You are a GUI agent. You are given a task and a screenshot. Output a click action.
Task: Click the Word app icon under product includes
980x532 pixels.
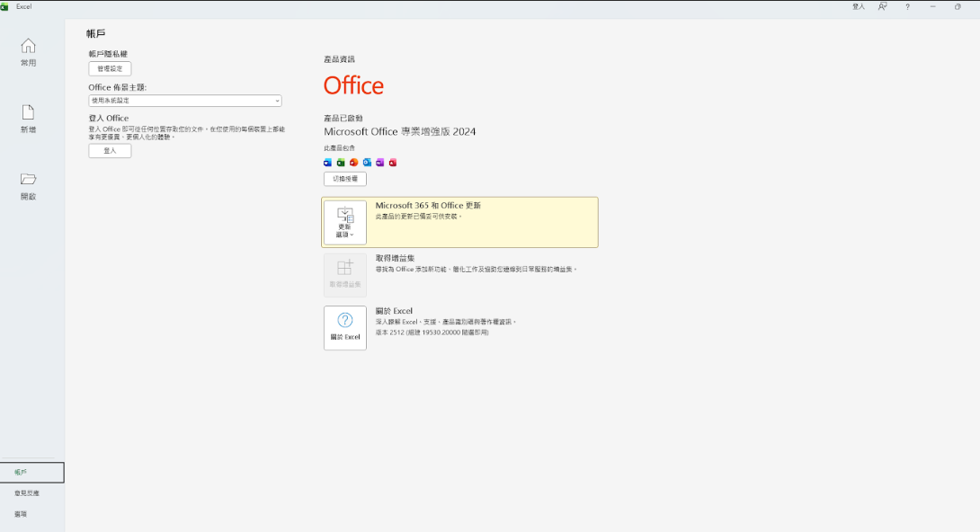point(328,163)
